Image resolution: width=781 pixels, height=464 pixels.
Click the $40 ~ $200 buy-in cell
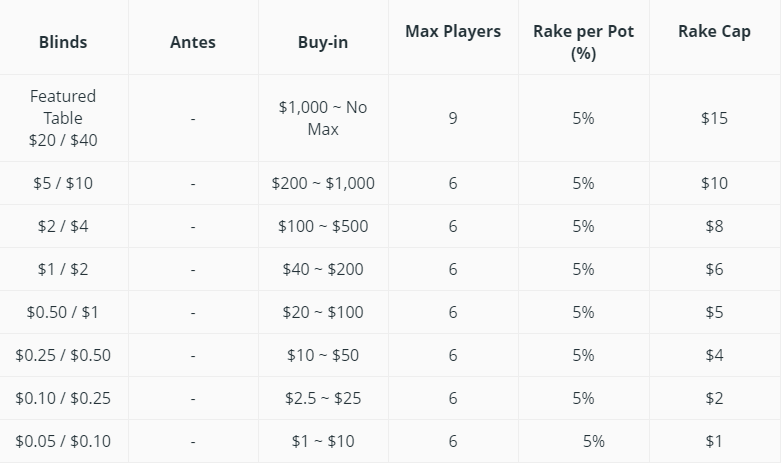tap(323, 269)
